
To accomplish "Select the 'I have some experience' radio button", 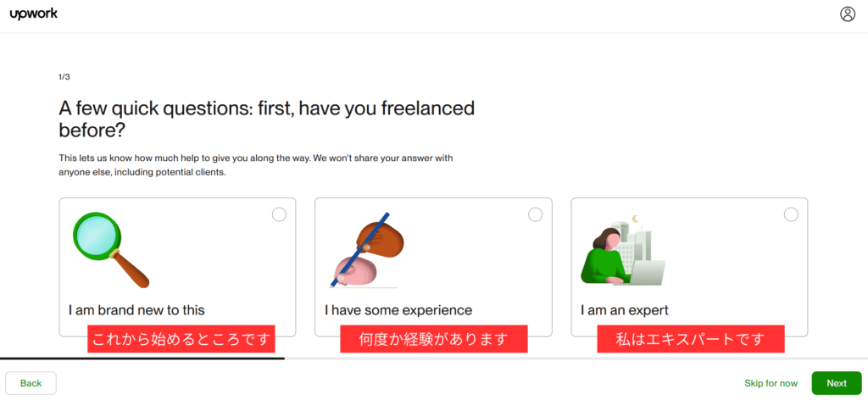I will click(536, 214).
